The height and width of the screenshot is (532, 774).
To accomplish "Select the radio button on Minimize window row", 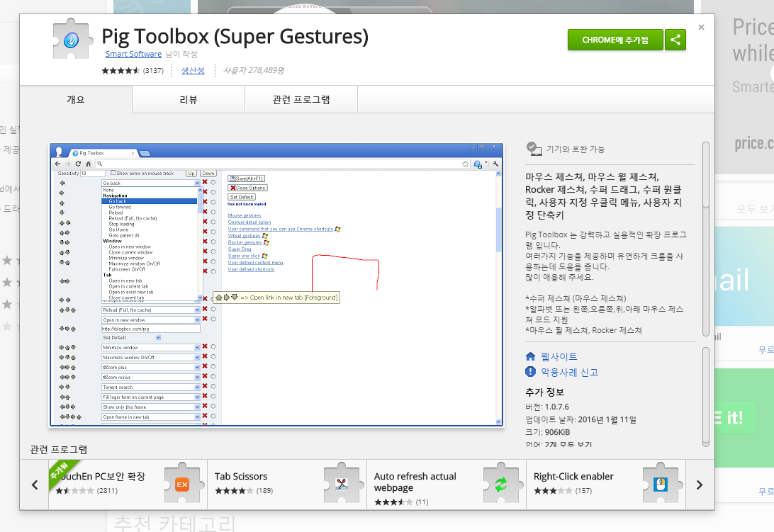I will tap(213, 347).
